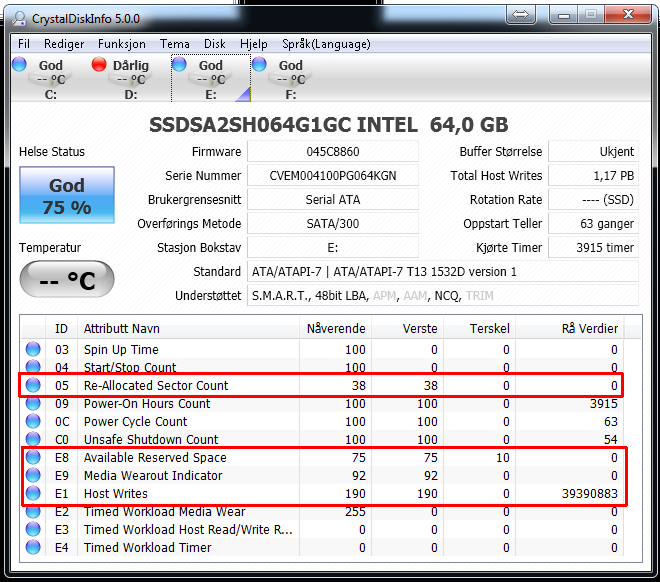Click the Rå Verdier column header

570,328
